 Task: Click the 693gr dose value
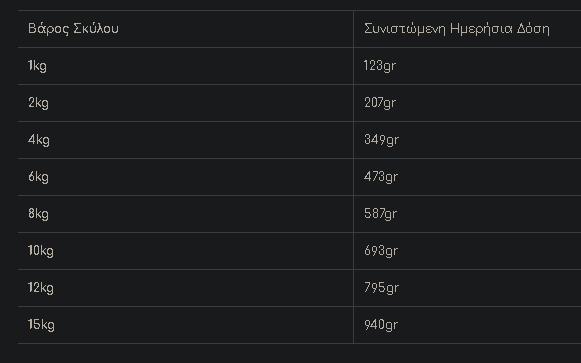[x=381, y=251]
